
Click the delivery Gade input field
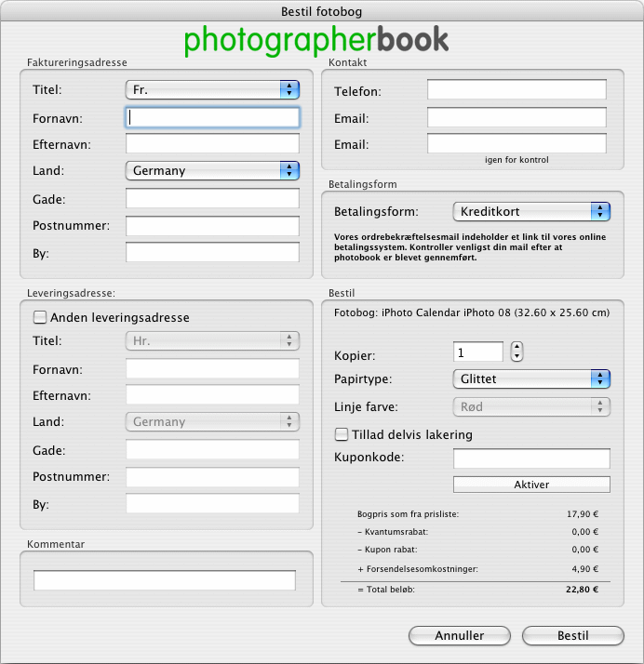click(x=212, y=450)
